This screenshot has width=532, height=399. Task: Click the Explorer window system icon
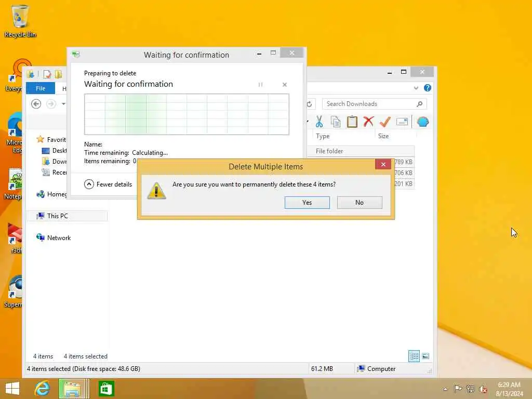click(31, 74)
